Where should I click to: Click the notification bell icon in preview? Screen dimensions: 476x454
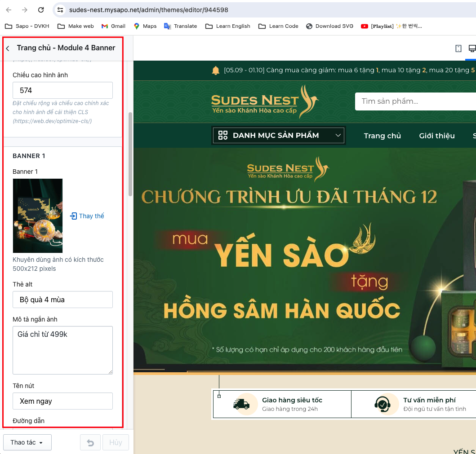click(216, 71)
